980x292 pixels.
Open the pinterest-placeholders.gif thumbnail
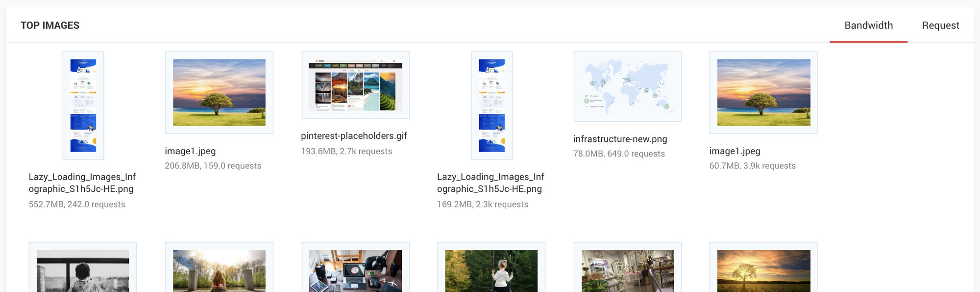tap(356, 85)
